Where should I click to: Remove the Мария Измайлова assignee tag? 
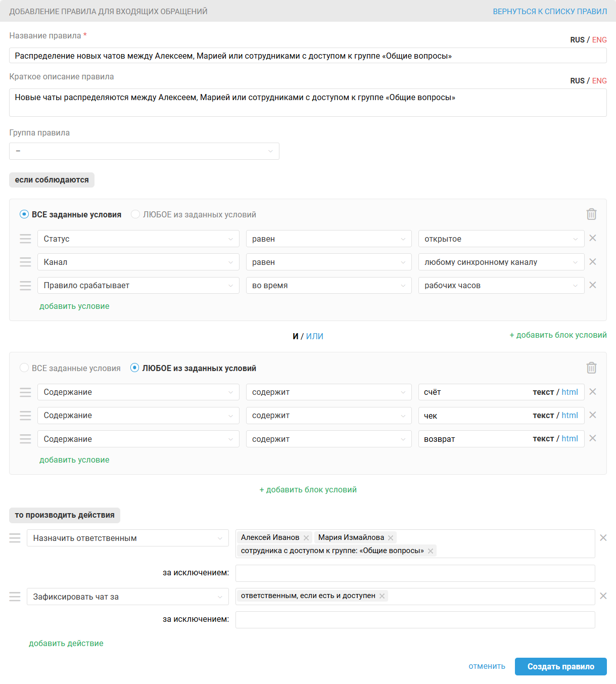(x=391, y=538)
